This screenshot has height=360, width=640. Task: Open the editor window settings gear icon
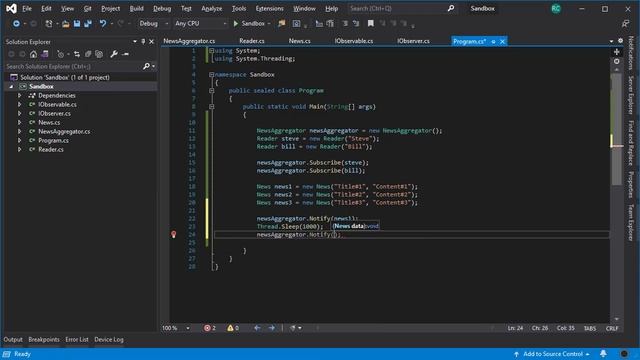(x=620, y=41)
